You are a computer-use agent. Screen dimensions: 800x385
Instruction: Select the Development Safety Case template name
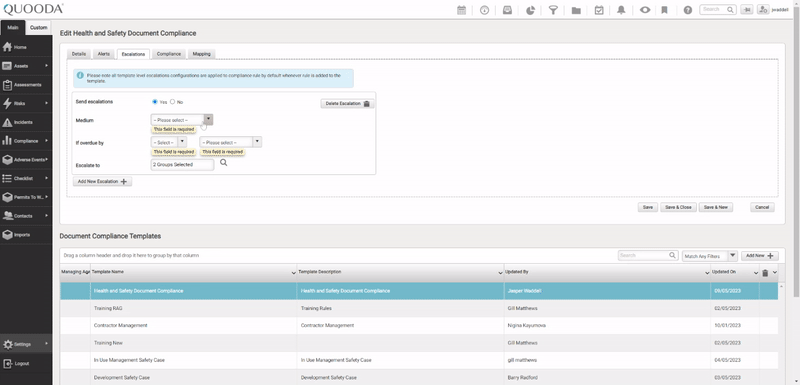[x=121, y=378]
